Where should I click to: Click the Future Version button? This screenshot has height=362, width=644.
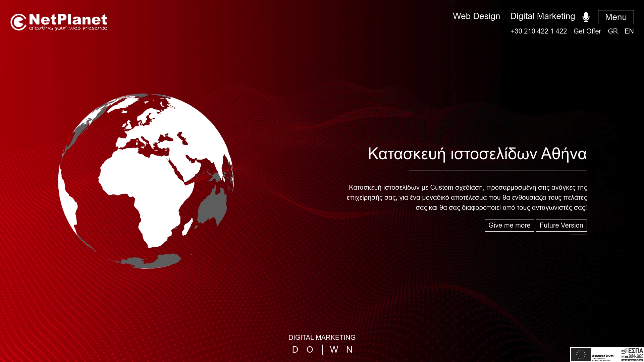561,226
